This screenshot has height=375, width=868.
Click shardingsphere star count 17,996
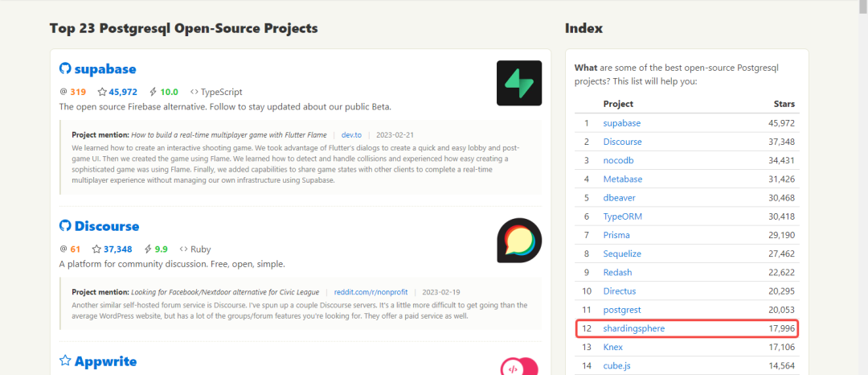782,328
